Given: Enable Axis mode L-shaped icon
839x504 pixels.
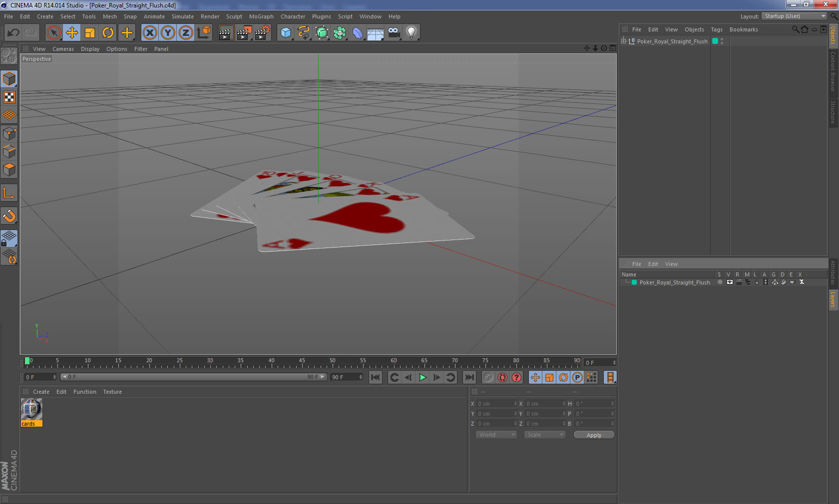Looking at the screenshot, I should click(9, 193).
